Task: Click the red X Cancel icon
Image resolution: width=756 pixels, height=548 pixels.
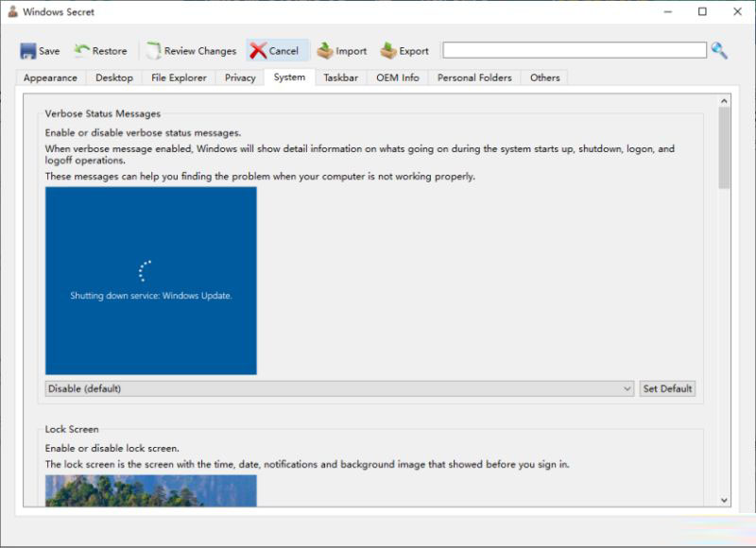Action: click(x=258, y=51)
